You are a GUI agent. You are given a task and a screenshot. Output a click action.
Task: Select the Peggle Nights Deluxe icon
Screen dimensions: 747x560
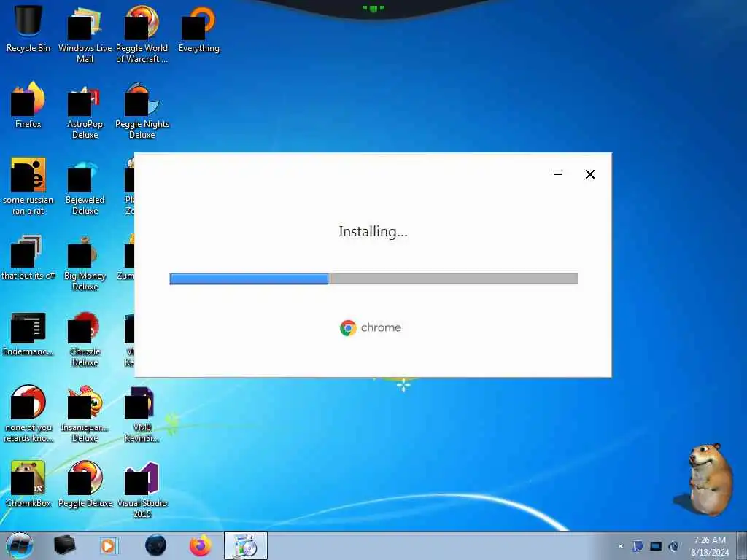tap(142, 111)
